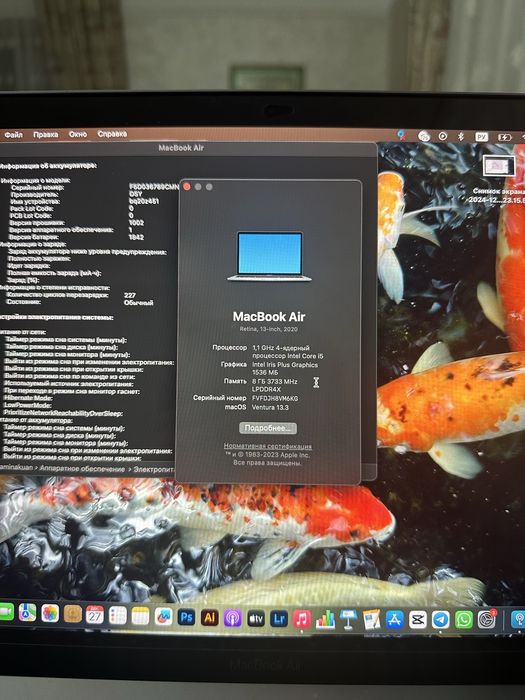Image resolution: width=525 pixels, height=700 pixels.
Task: Click the play circle menu bar icon
Action: [442, 136]
